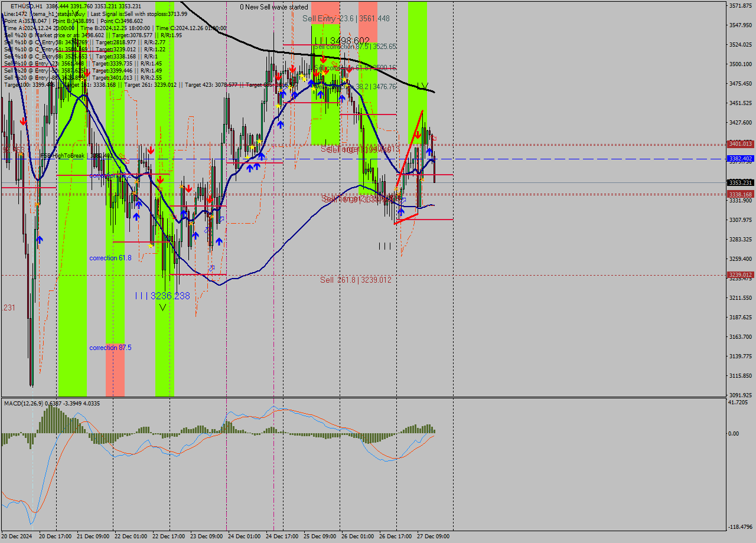Click the blue 3382.402 price tag on axis
Viewport: 756px width, 543px height.
(740, 159)
